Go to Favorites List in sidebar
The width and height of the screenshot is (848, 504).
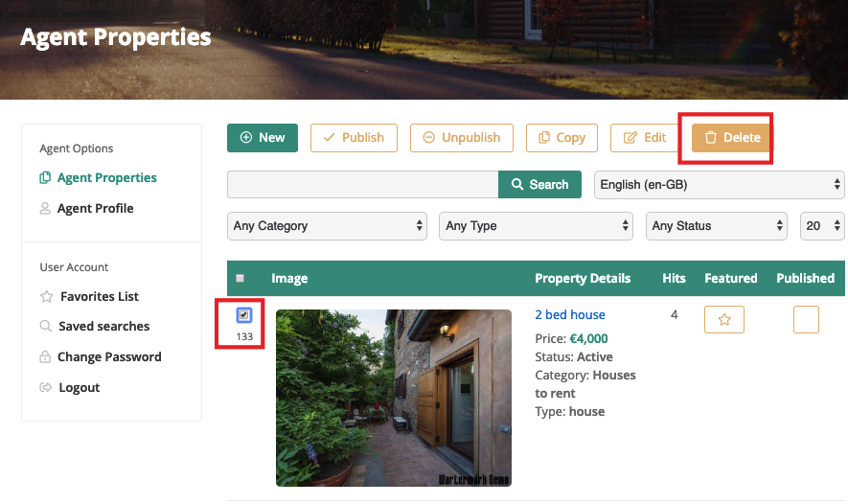[x=99, y=296]
